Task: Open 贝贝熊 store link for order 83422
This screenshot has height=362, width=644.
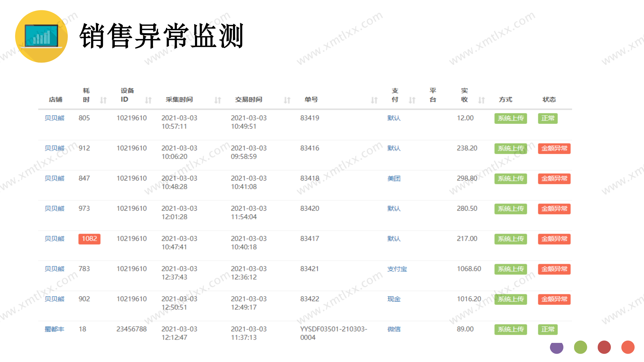Action: 55,299
